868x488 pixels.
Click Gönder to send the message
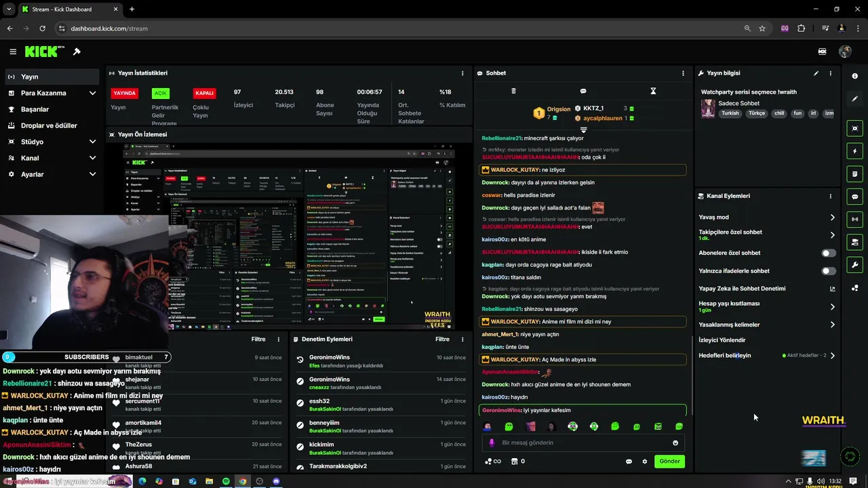pos(669,462)
